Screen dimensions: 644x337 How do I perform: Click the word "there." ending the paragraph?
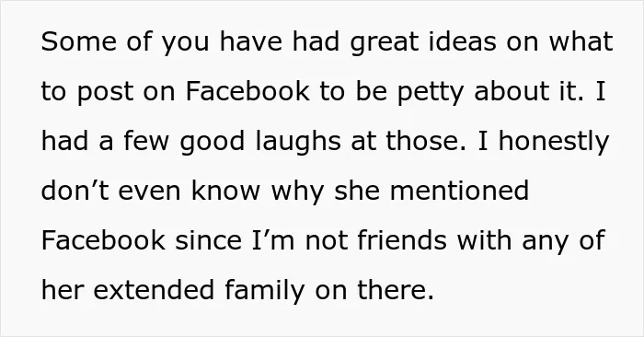tap(396, 289)
